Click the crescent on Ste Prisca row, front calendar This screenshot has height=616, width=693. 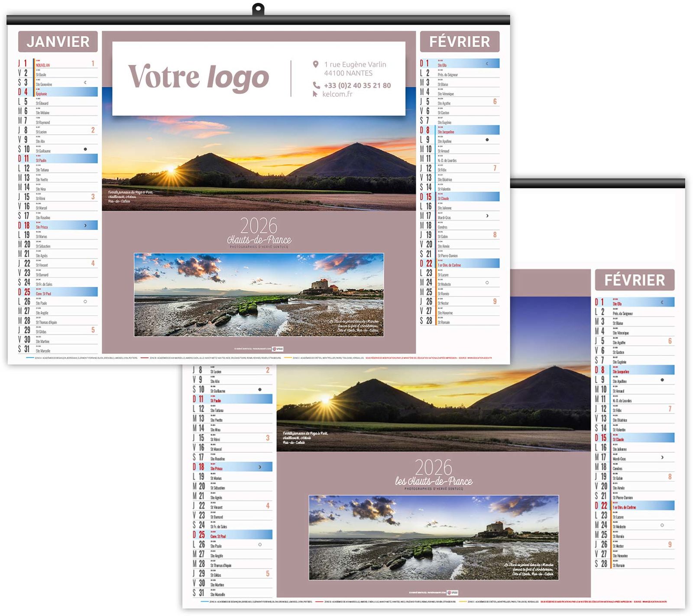click(x=85, y=225)
